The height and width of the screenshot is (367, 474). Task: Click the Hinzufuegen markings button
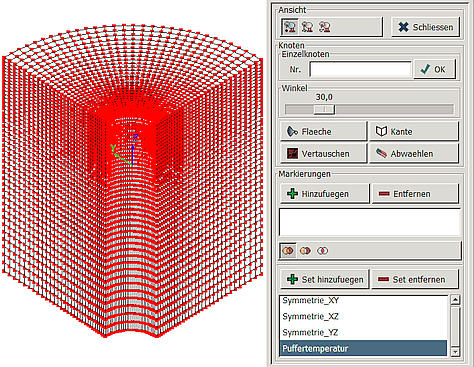(325, 193)
